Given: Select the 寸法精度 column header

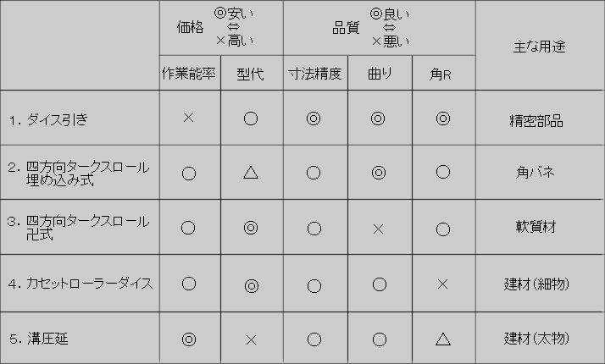Looking at the screenshot, I should click(x=314, y=74).
